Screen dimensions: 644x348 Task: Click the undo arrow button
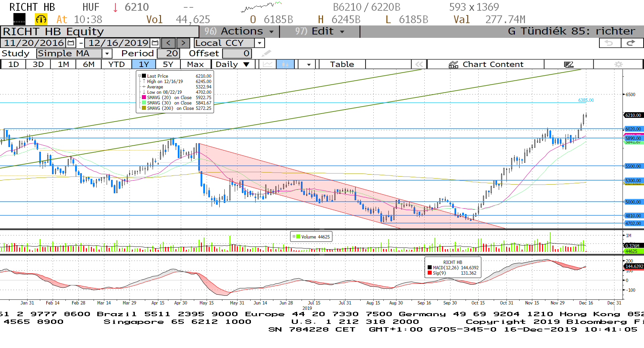pyautogui.click(x=610, y=43)
